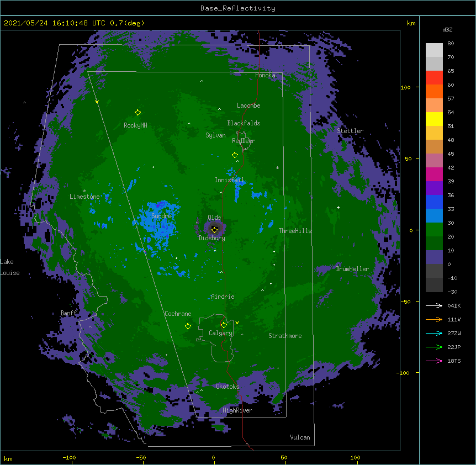Click the yellow diamond marker just south of RedDeer
Viewport: 476px width, 465px height.
(235, 155)
